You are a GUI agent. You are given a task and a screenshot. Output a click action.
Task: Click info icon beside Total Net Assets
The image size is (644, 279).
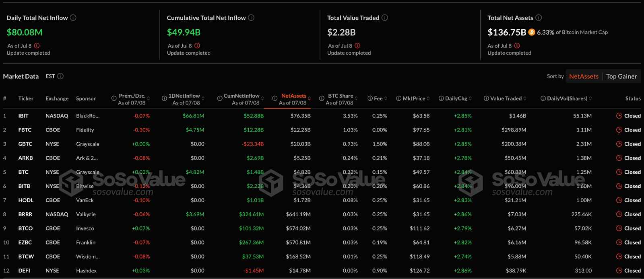539,18
